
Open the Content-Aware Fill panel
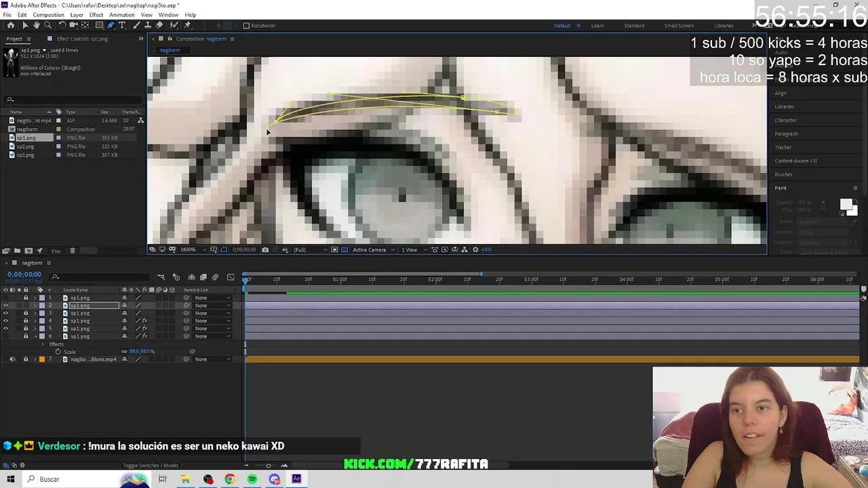796,161
